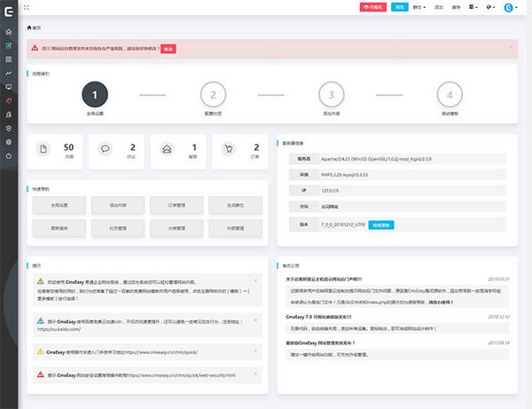Click the home icon in the sidebar
This screenshot has height=409, width=532.
(x=9, y=31)
